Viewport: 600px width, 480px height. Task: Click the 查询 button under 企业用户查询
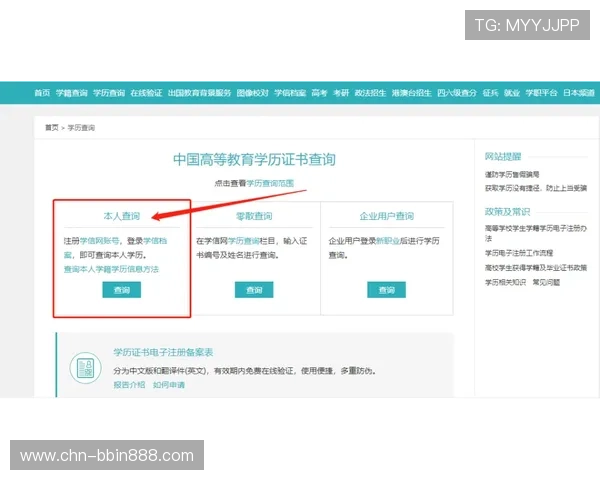386,290
